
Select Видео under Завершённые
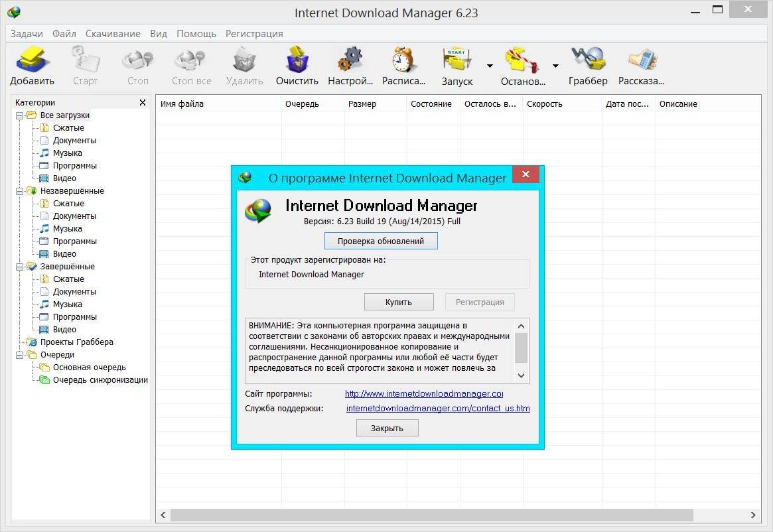coord(64,330)
